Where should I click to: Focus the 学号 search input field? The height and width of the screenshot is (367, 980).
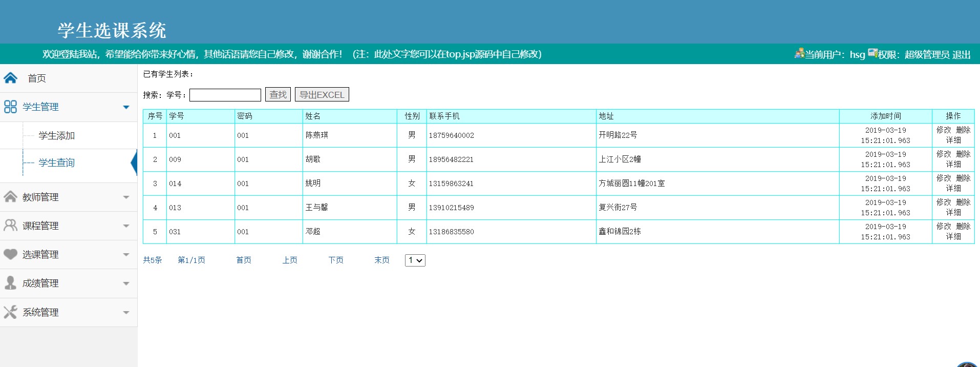[225, 95]
